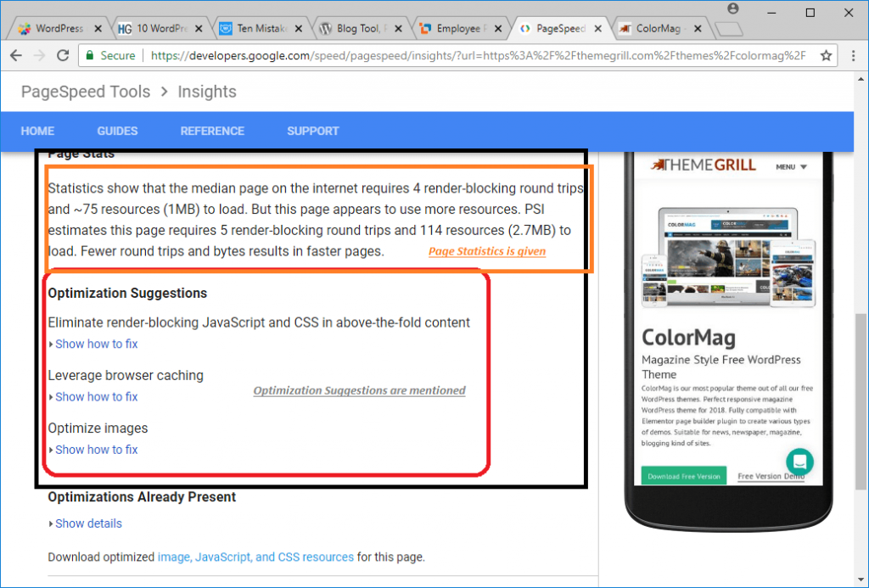The width and height of the screenshot is (869, 588).
Task: Open Chrome's three-dot menu
Action: (851, 56)
